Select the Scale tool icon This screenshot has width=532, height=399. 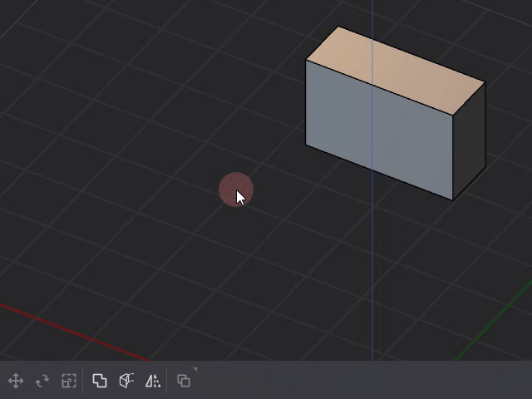pyautogui.click(x=69, y=381)
